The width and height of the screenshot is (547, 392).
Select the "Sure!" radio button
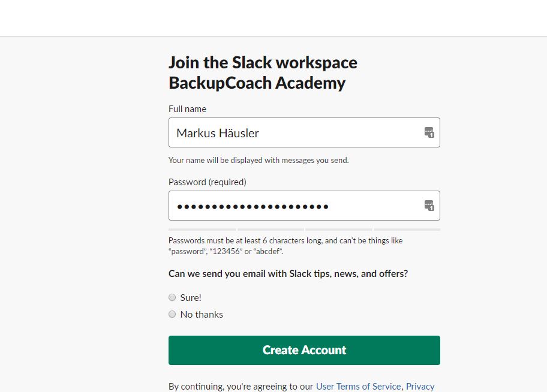click(172, 297)
